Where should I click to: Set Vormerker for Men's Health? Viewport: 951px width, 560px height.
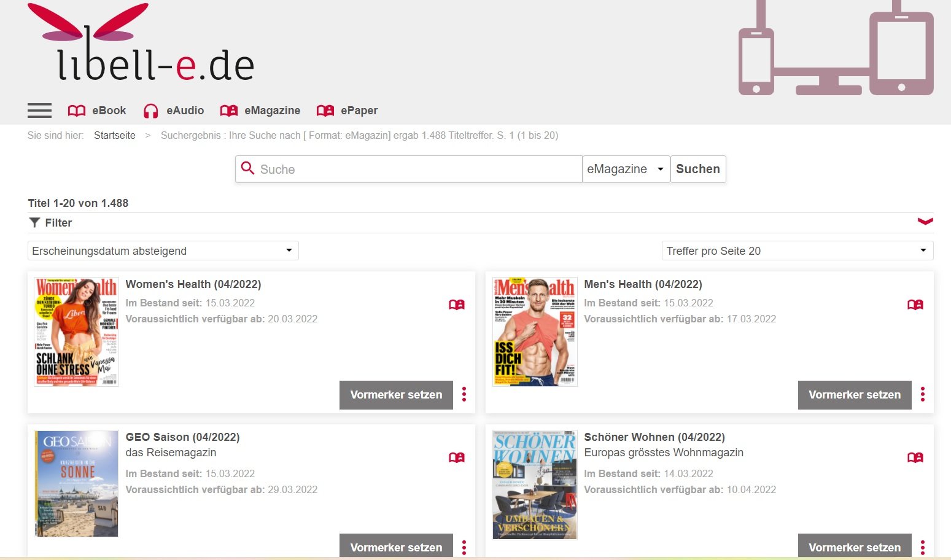pyautogui.click(x=855, y=395)
